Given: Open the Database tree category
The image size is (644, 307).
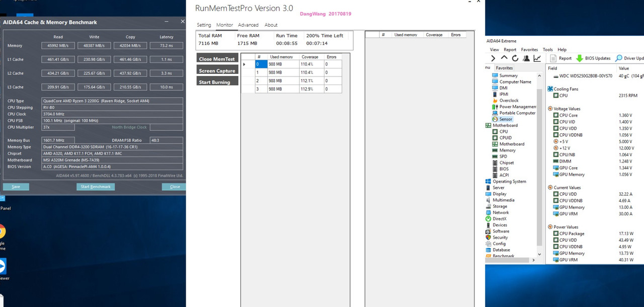Looking at the screenshot, I should (x=498, y=250).
